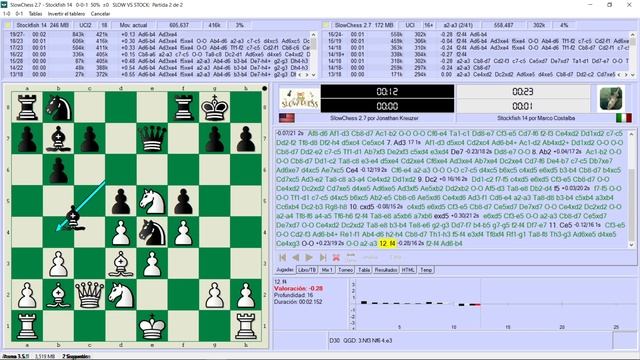
Task: Select the white knight on d2
Action: (x=121, y=295)
